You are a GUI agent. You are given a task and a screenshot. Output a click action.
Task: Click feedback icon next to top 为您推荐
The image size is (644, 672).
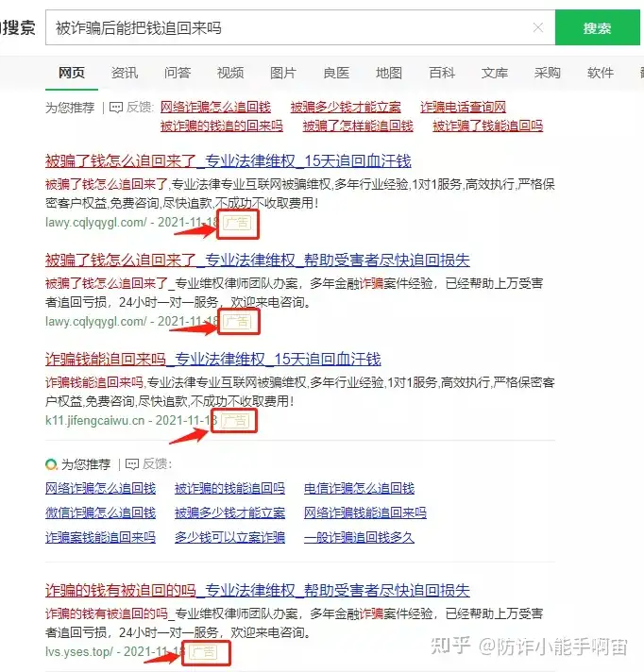[116, 108]
